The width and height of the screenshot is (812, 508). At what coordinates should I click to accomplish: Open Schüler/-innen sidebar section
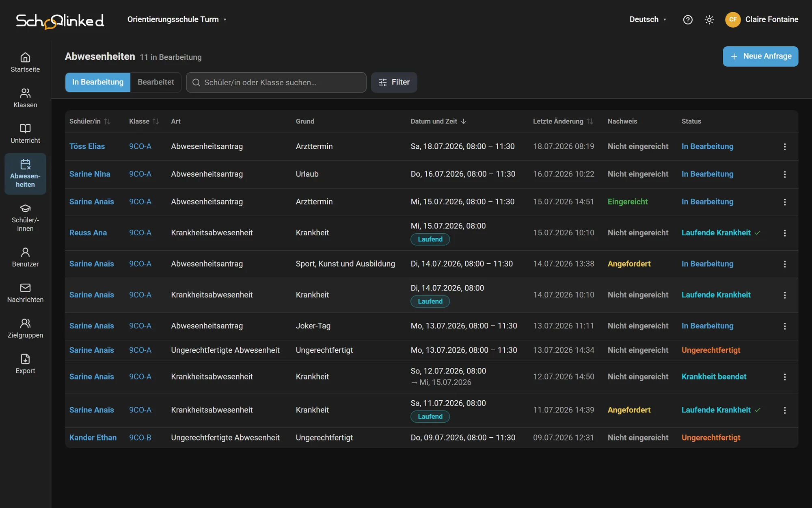pos(25,218)
